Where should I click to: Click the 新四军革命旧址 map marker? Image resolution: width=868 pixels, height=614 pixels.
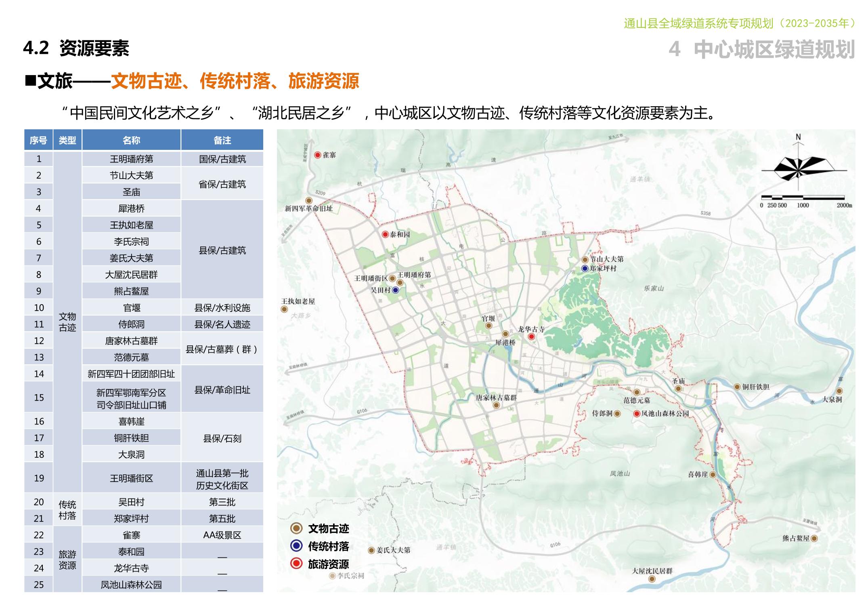point(309,200)
